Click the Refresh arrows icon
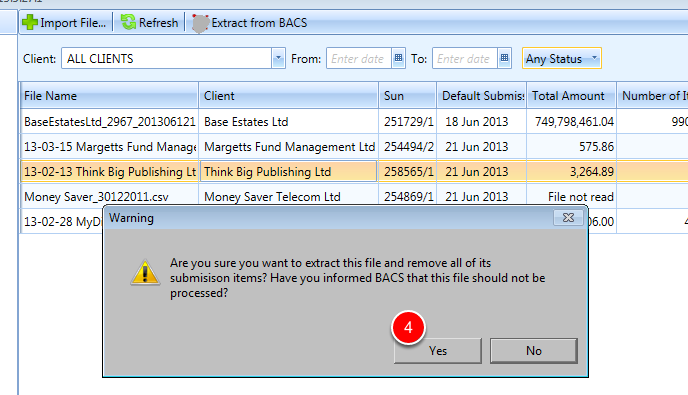The height and width of the screenshot is (395, 688). 129,22
